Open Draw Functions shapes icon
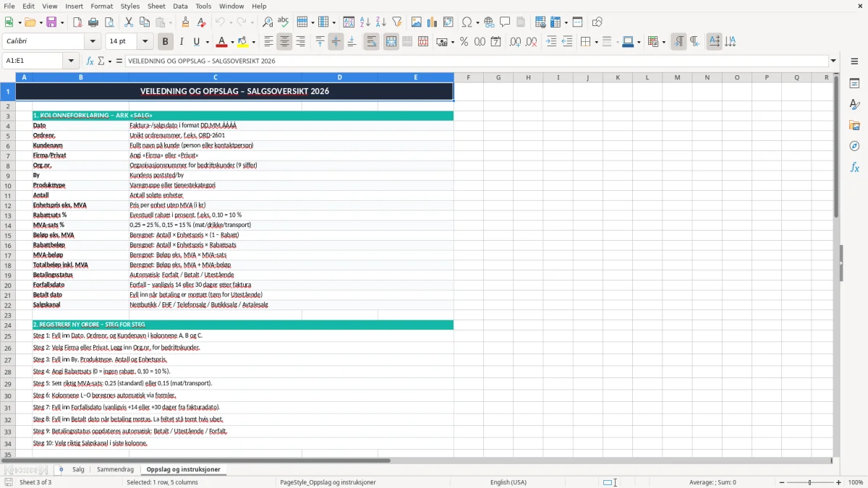This screenshot has width=868, height=488. pyautogui.click(x=597, y=22)
